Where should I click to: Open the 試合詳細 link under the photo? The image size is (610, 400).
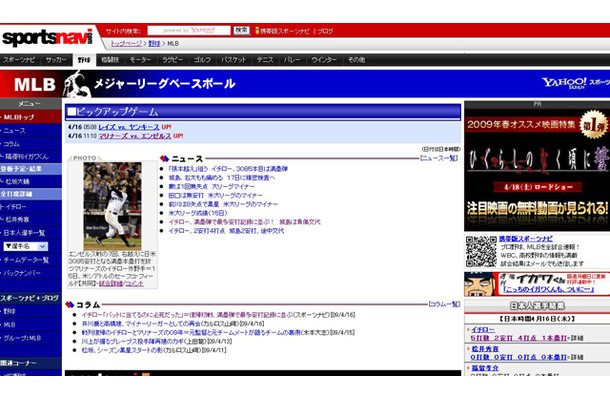tap(111, 284)
